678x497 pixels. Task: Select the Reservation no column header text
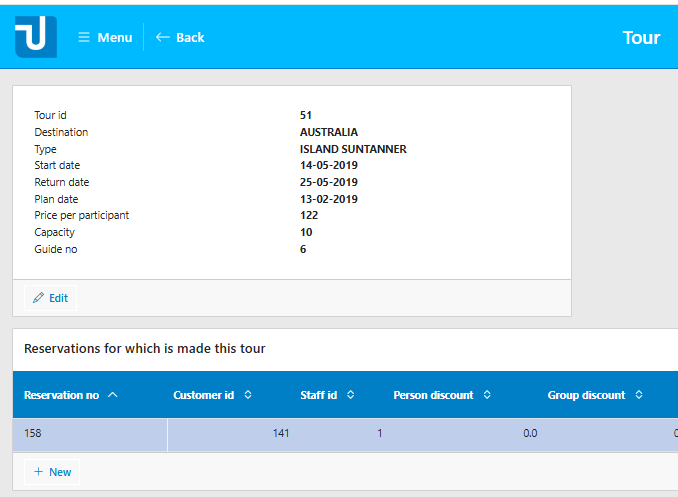pyautogui.click(x=61, y=395)
